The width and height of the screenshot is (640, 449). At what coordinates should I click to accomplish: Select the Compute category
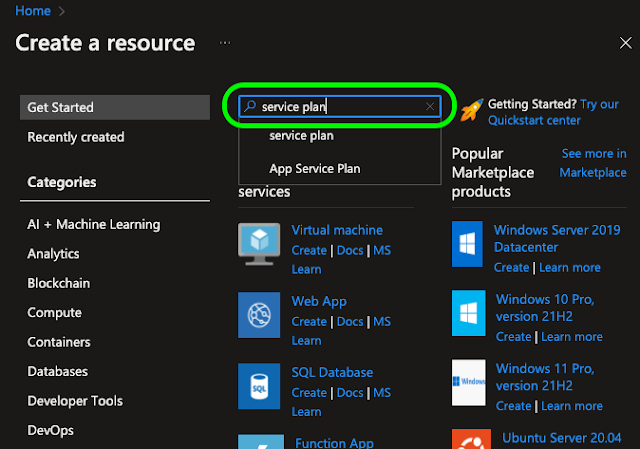[55, 313]
